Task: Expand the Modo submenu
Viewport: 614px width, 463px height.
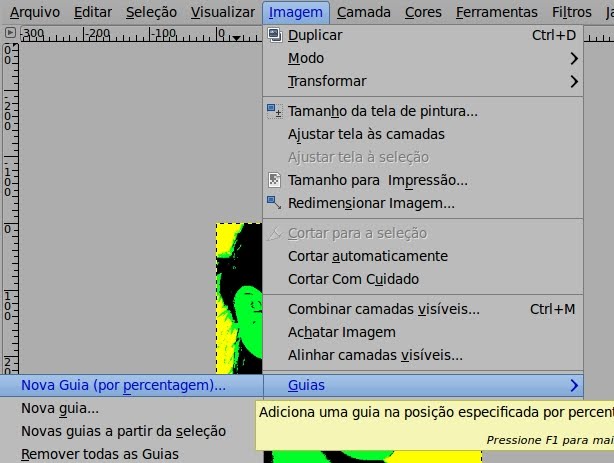Action: (423, 58)
